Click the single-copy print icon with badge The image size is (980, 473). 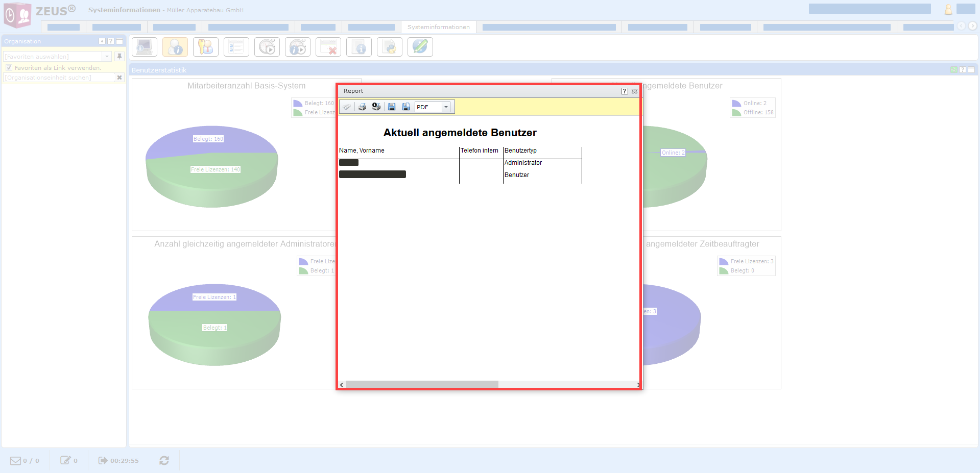376,107
